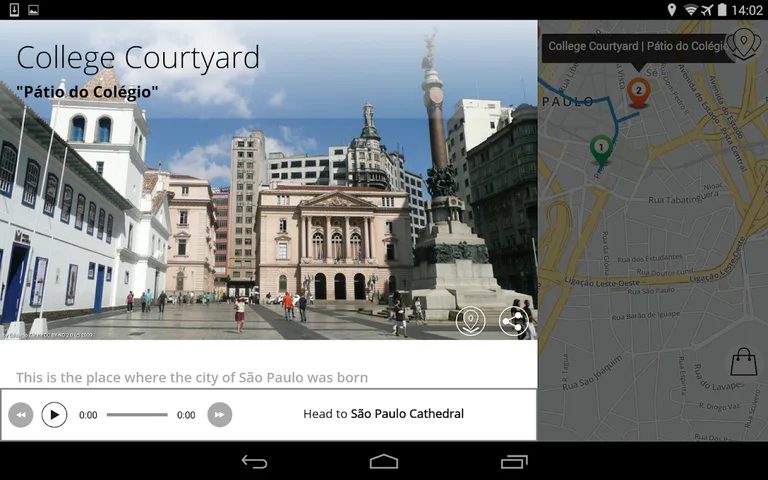Tap the College Courtyard map tooltip
The height and width of the screenshot is (480, 768).
point(637,47)
